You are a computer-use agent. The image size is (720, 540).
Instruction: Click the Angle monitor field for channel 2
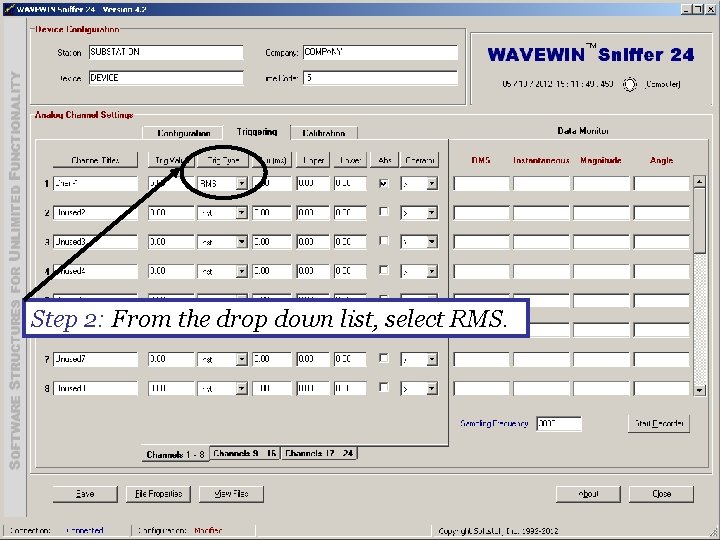[x=662, y=213]
